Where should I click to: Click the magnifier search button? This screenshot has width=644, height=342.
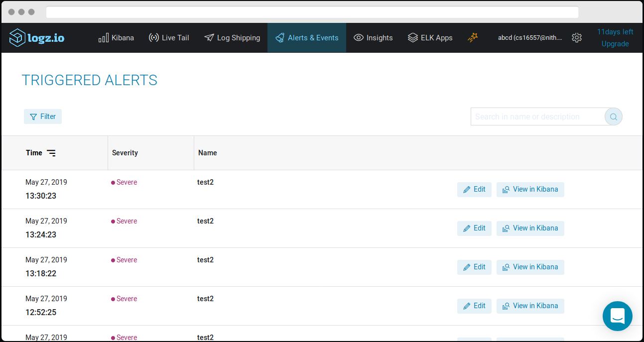(x=614, y=117)
